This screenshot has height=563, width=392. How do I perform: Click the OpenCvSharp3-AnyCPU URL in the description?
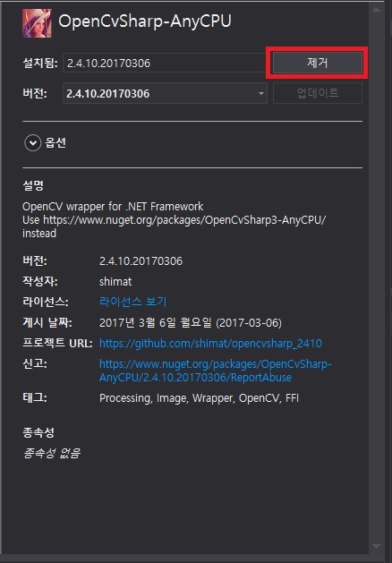click(x=184, y=220)
